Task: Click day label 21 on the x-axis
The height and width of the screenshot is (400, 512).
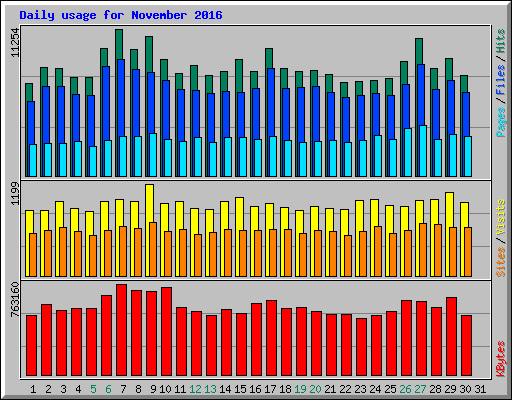Action: click(x=330, y=389)
